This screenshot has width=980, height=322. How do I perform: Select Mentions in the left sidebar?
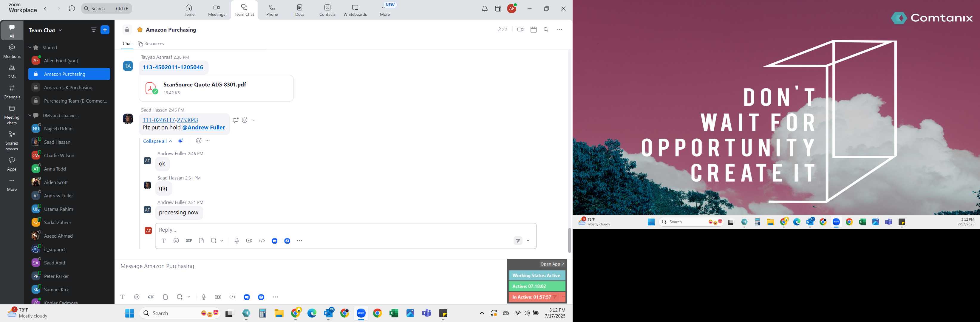point(12,51)
